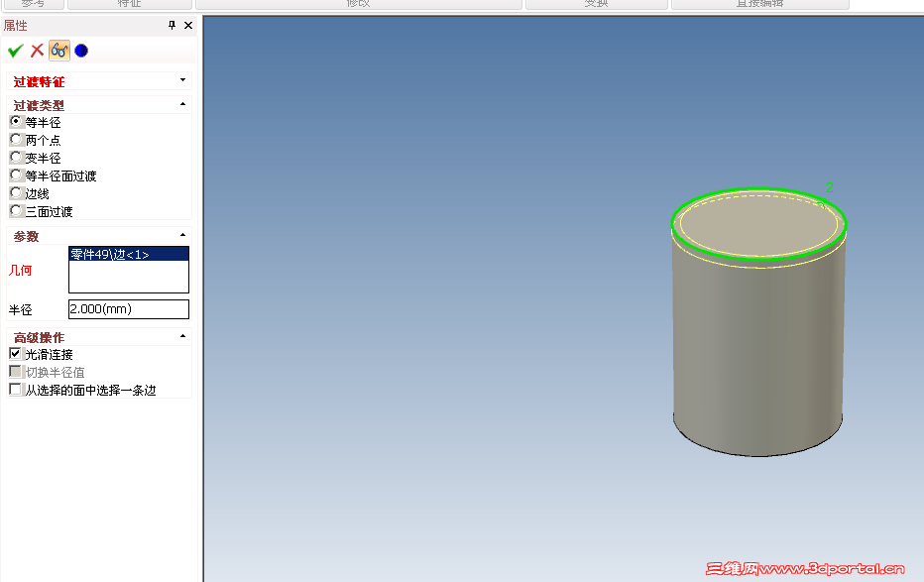Click the 参数 heading text
The image size is (924, 582).
[x=26, y=237]
